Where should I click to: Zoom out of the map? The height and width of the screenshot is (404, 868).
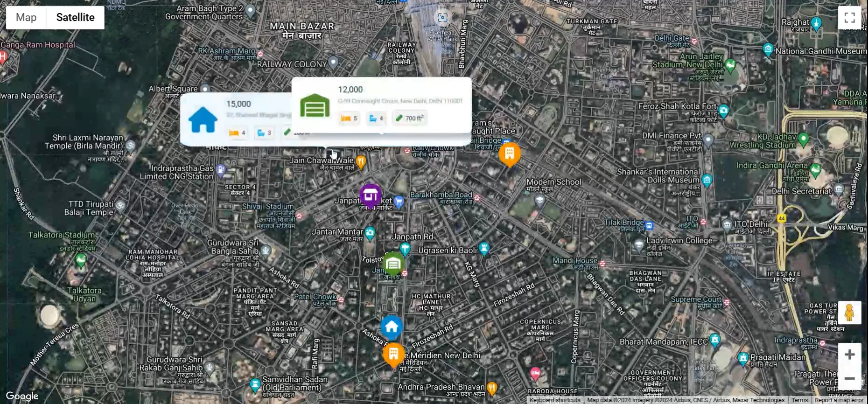click(x=849, y=378)
